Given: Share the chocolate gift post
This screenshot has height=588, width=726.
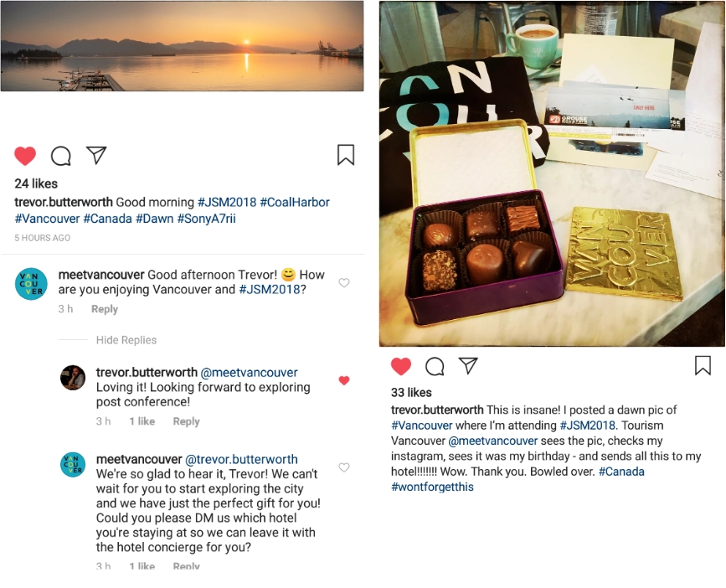Looking at the screenshot, I should pos(468,365).
